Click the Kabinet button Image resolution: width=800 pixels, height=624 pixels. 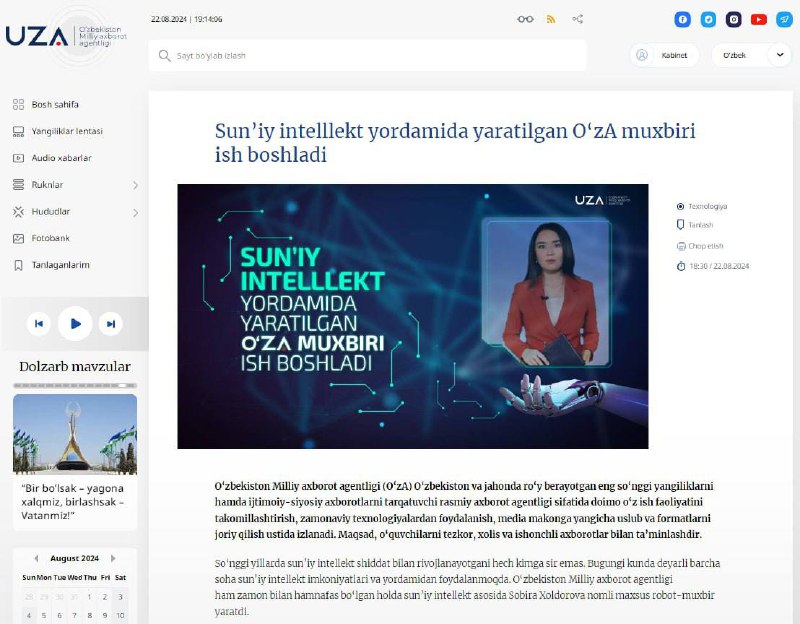click(664, 55)
